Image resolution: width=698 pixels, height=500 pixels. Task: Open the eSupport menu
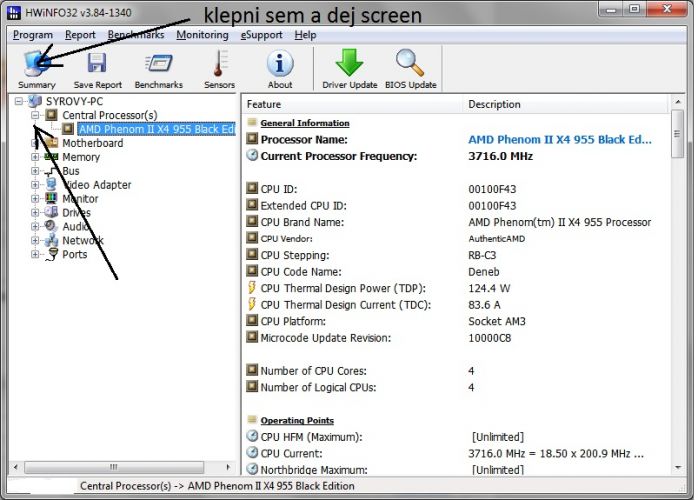point(261,35)
